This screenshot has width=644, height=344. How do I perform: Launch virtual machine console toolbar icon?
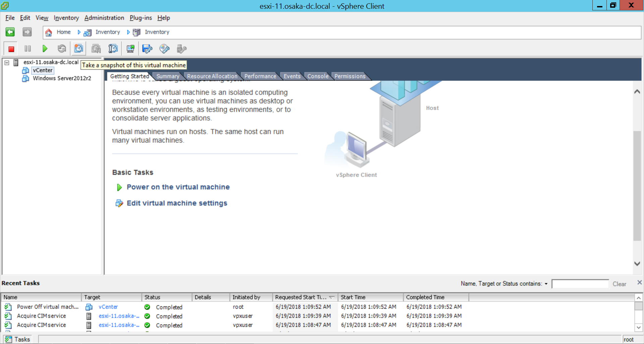tap(130, 49)
